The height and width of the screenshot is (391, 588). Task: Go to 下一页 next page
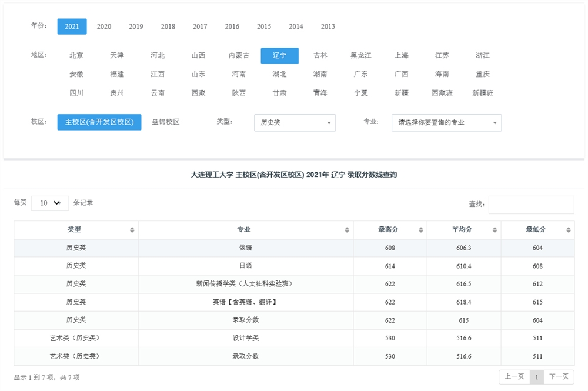[559, 377]
